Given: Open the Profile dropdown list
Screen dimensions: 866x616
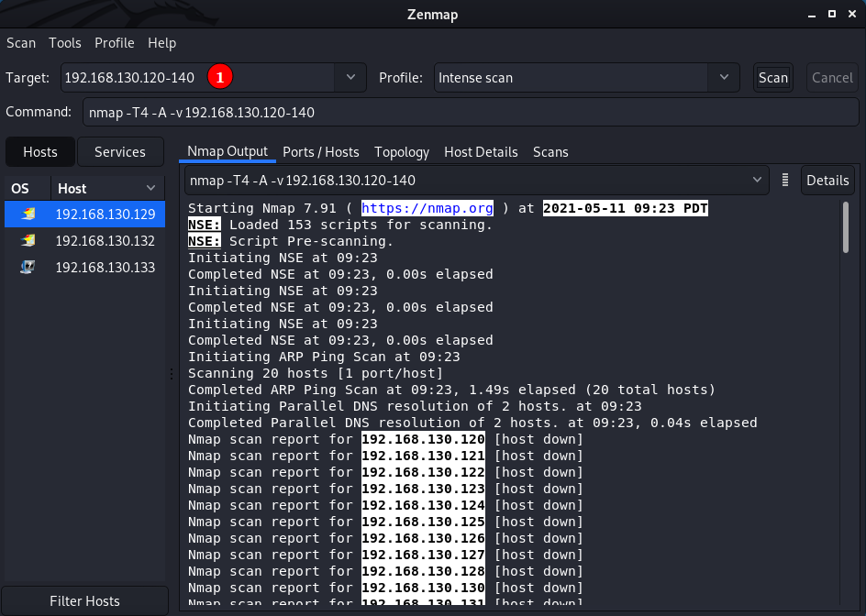Looking at the screenshot, I should 724,77.
